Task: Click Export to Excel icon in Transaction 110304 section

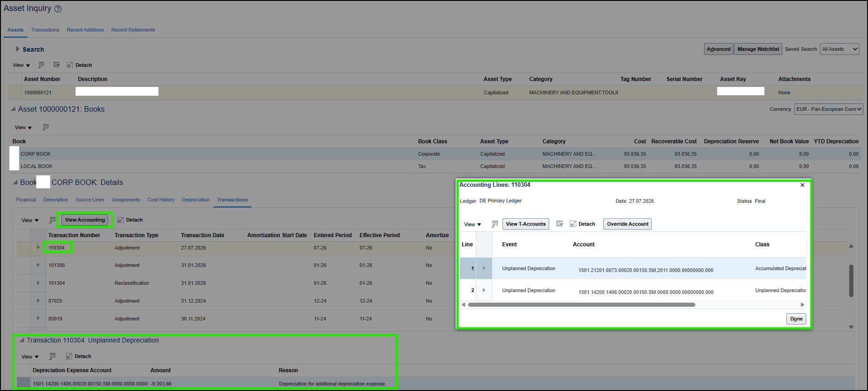Action: (x=53, y=356)
